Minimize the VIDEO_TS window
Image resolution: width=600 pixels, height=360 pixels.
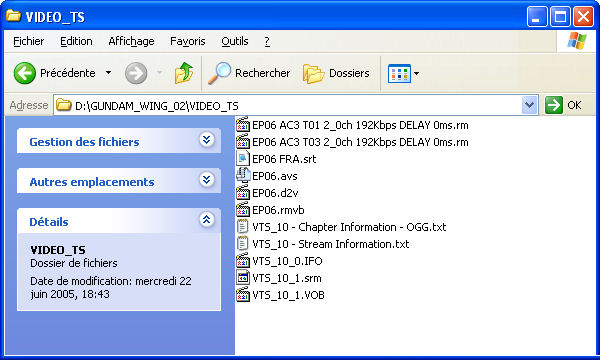point(536,17)
